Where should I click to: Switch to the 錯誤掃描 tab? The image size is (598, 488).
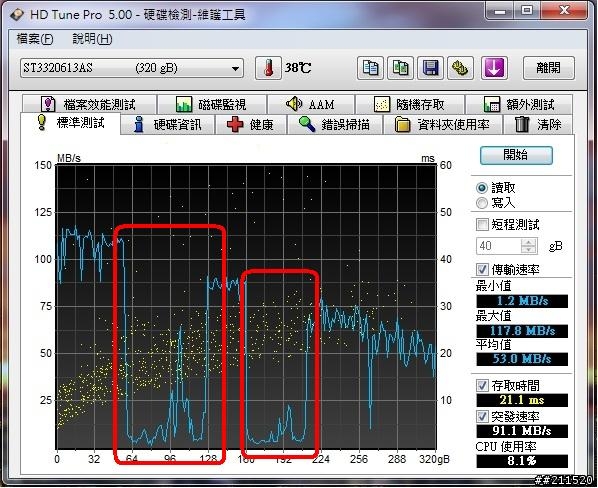[x=335, y=125]
